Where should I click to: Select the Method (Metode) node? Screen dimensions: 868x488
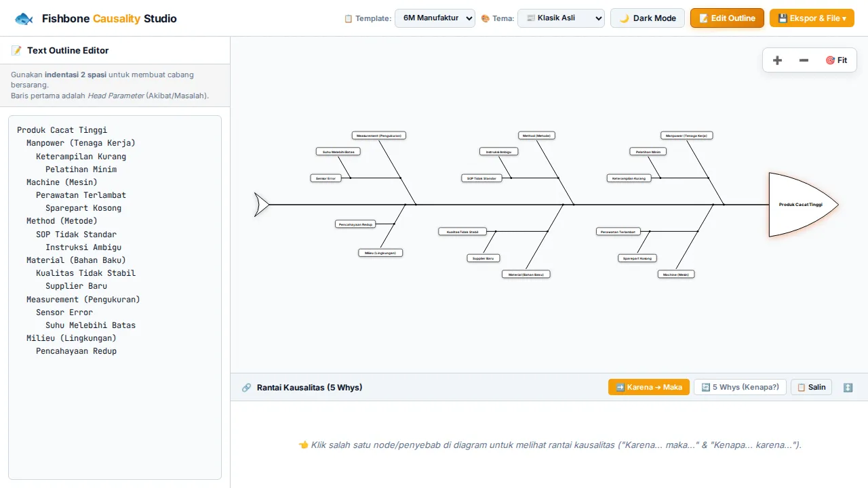(536, 136)
